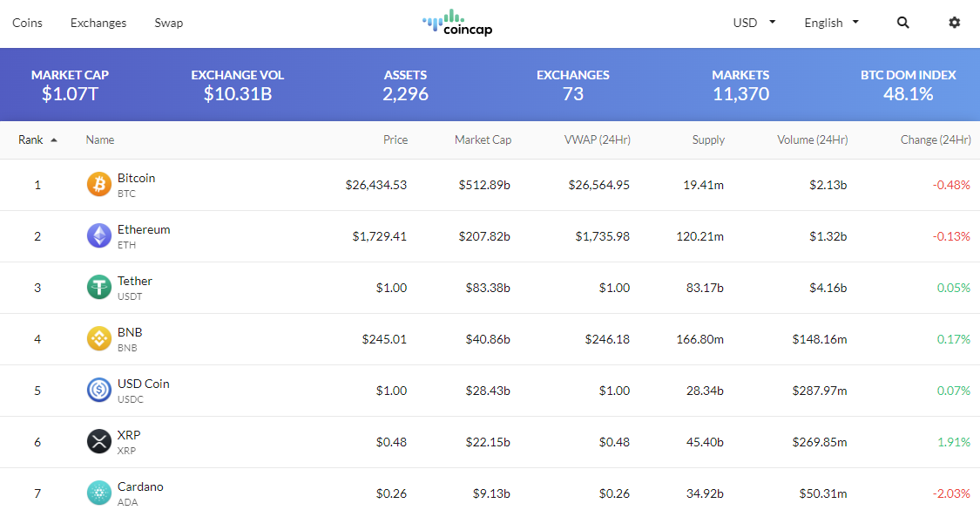Click the Tether coin icon
The image size is (980, 517).
(98, 287)
